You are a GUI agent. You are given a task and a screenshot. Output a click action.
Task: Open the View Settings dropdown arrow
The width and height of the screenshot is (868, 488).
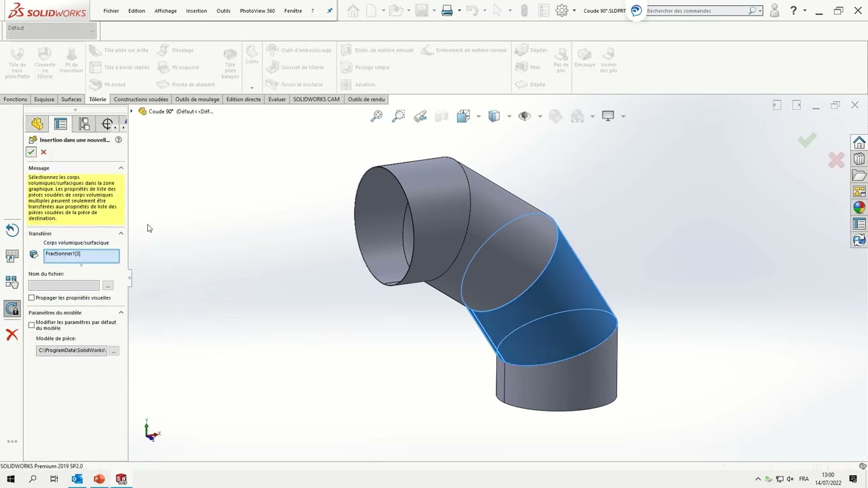coord(623,117)
